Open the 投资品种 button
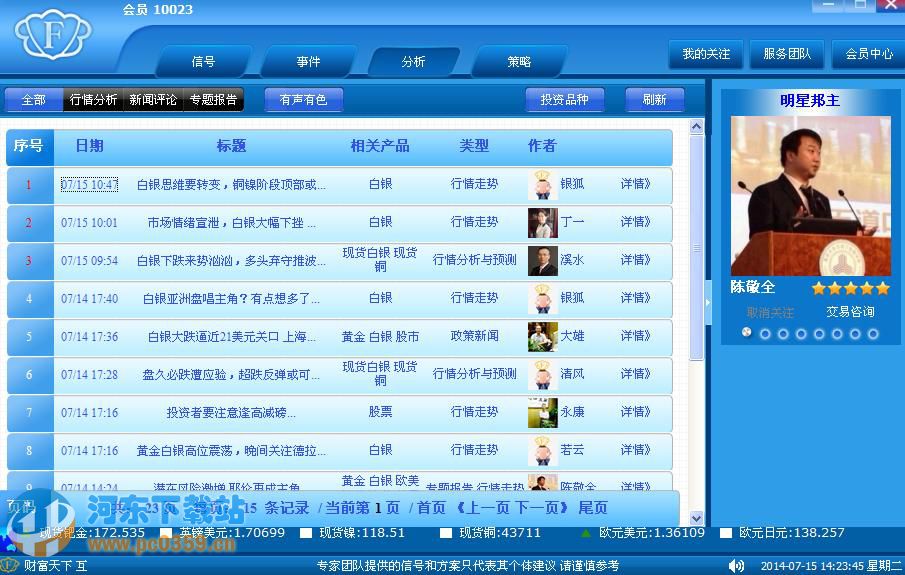 pos(564,100)
